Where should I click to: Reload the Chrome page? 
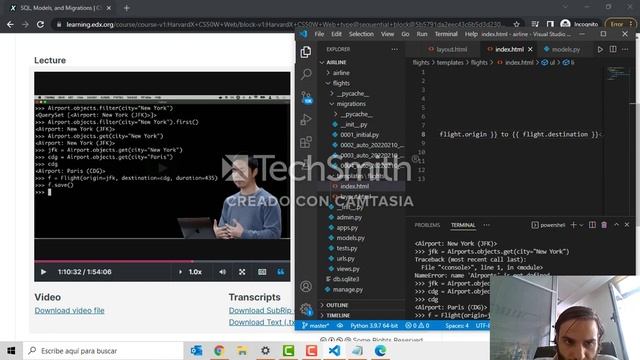point(40,24)
